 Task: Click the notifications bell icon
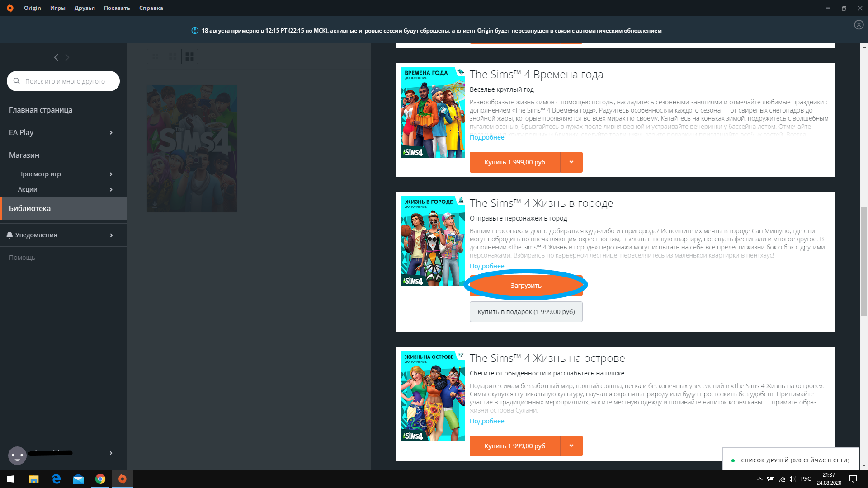(9, 235)
